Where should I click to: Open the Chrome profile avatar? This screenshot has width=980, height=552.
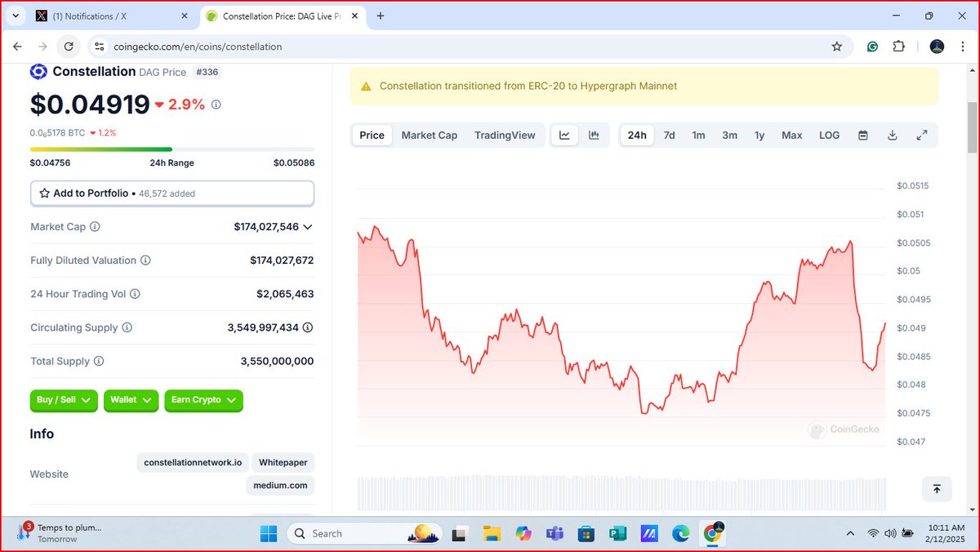[937, 47]
